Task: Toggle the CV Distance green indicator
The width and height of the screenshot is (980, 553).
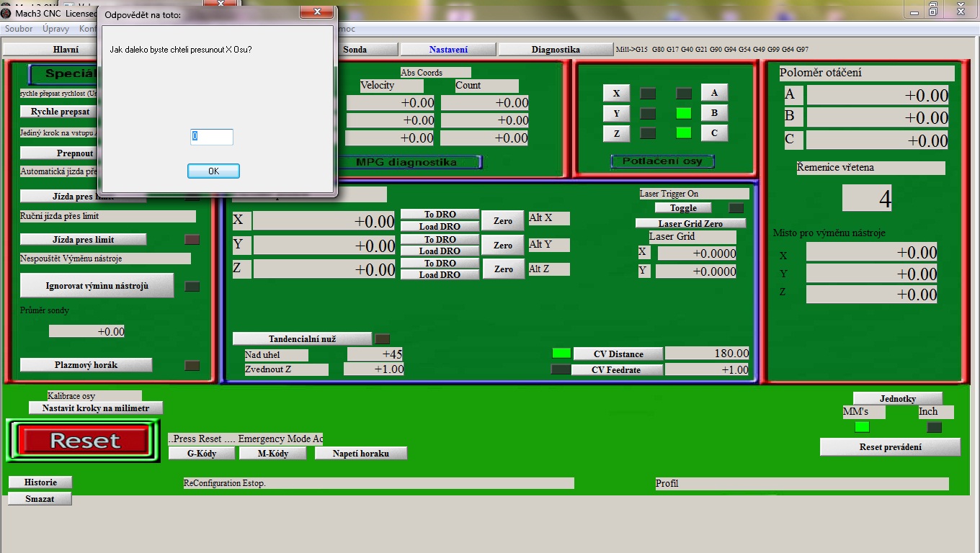Action: tap(561, 353)
